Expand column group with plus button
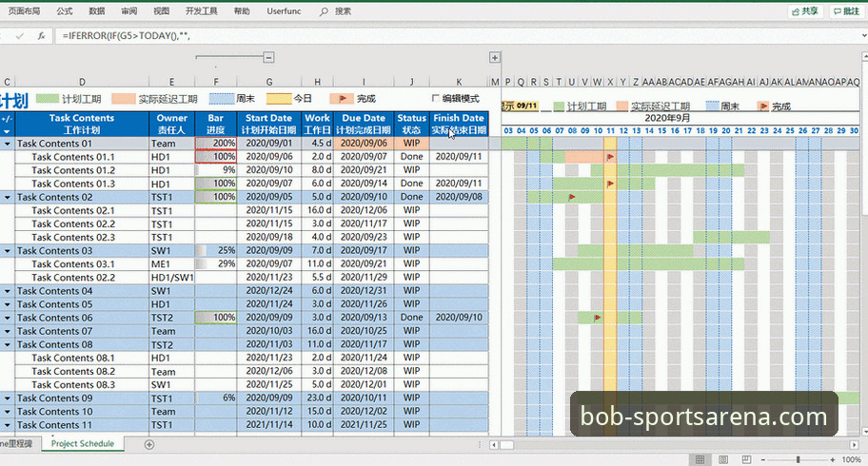 pyautogui.click(x=495, y=57)
